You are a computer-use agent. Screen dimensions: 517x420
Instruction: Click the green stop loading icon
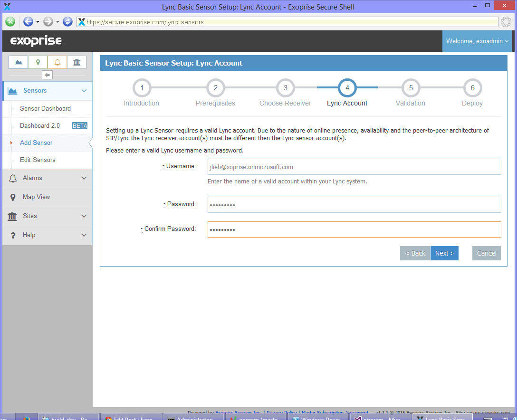[10, 22]
